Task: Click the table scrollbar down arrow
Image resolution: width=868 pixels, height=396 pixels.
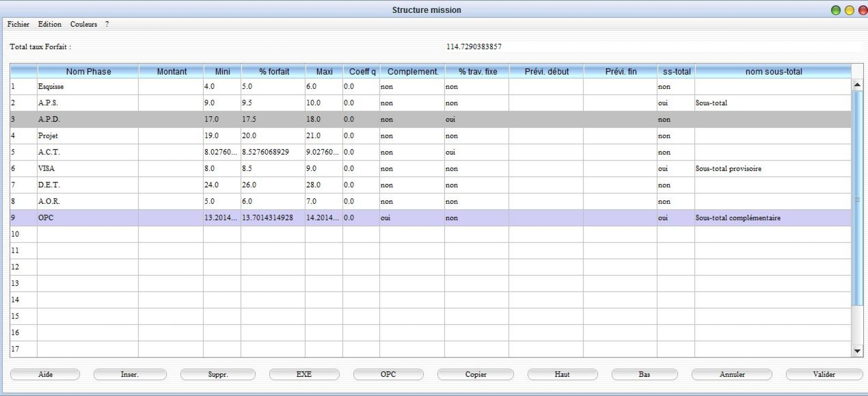Action: point(857,351)
